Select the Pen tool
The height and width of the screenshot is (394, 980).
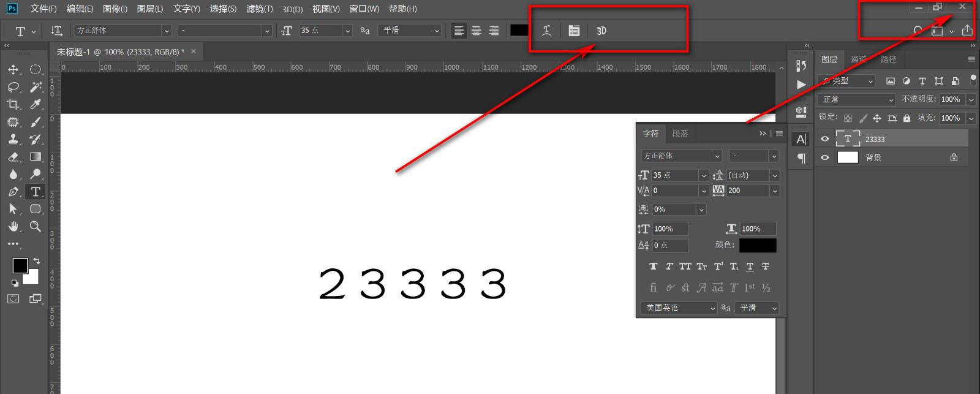(13, 192)
